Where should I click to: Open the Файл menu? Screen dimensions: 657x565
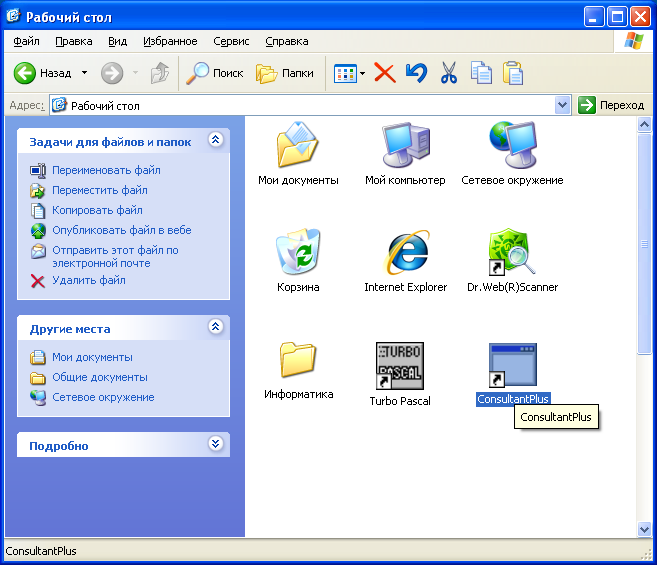26,41
